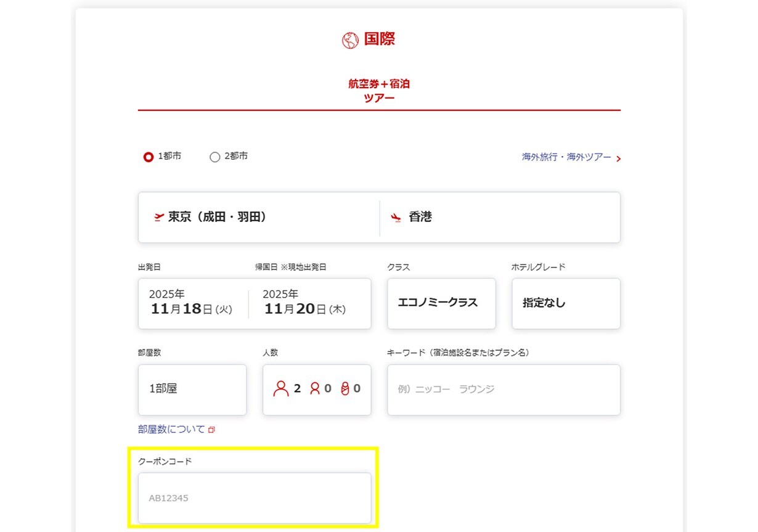Select the 2都市 radio button
Image resolution: width=758 pixels, height=532 pixels.
[214, 157]
